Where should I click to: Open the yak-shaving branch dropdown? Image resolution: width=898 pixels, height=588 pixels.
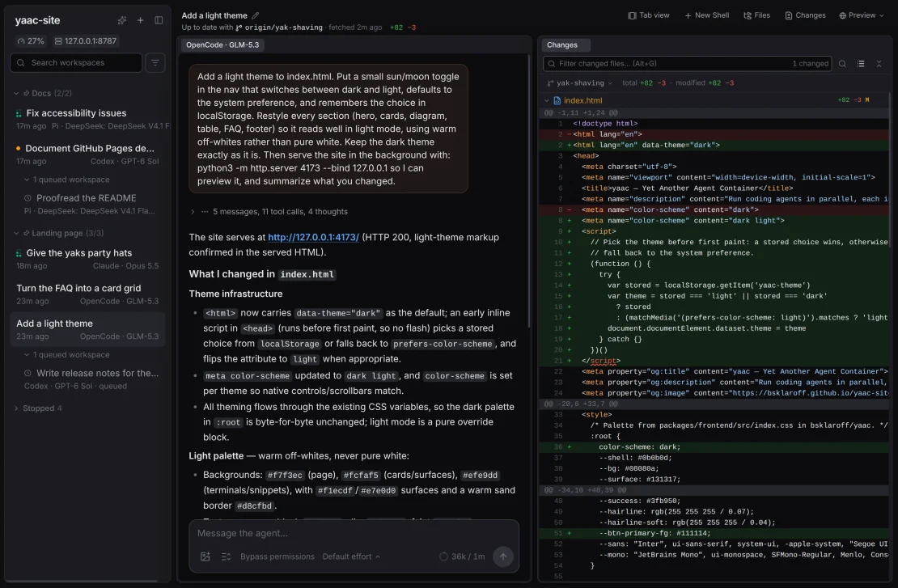579,83
